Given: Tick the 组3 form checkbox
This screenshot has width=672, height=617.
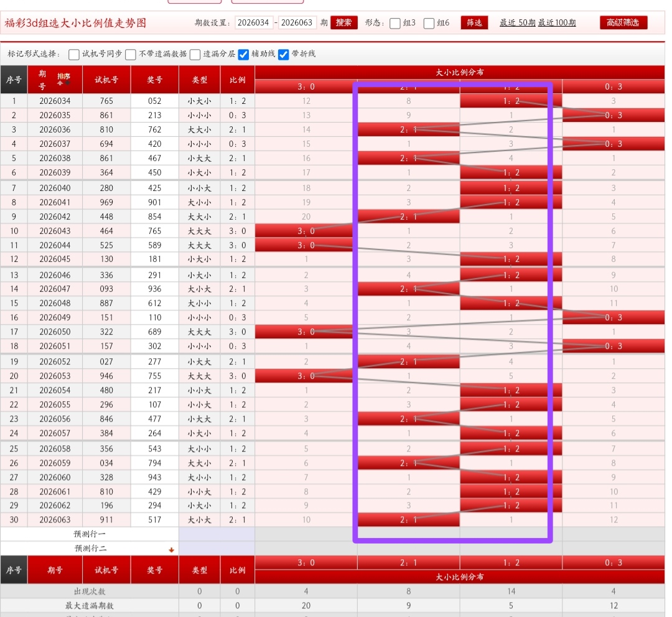Looking at the screenshot, I should click(x=395, y=24).
